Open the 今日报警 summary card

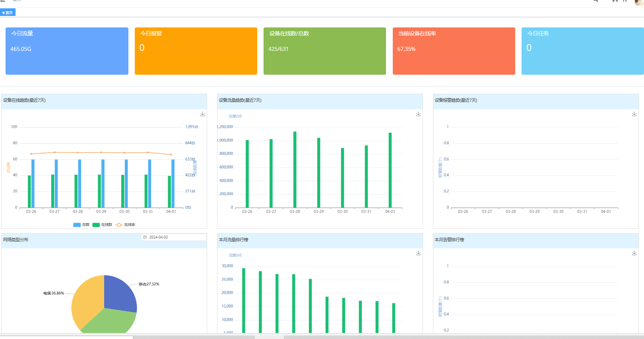point(196,51)
